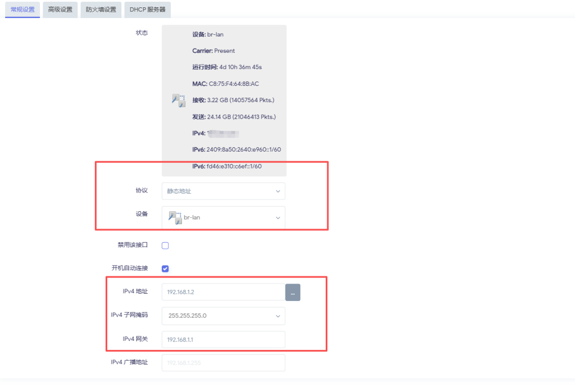
Task: Open the 协议 dropdown showing 静态地址
Action: (x=223, y=191)
